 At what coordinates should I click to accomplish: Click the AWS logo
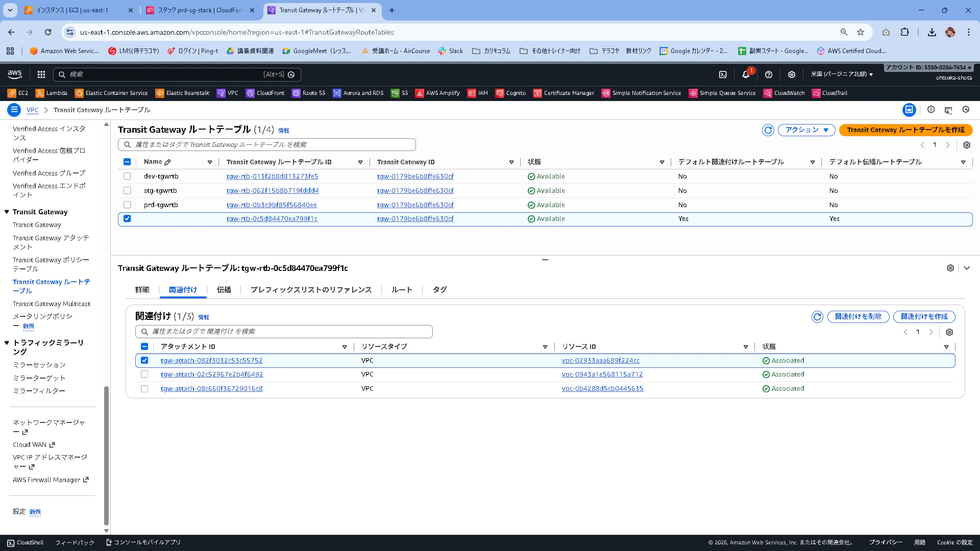click(15, 74)
